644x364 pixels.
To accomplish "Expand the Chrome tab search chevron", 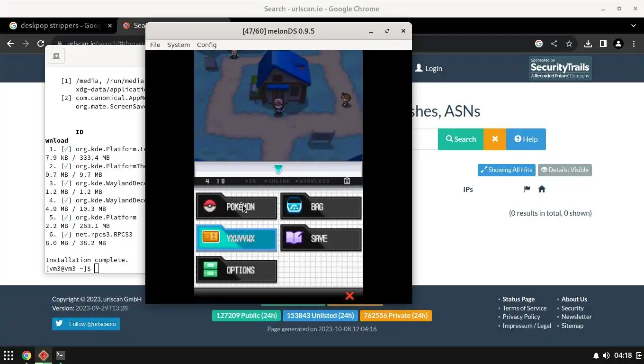I will point(634,26).
